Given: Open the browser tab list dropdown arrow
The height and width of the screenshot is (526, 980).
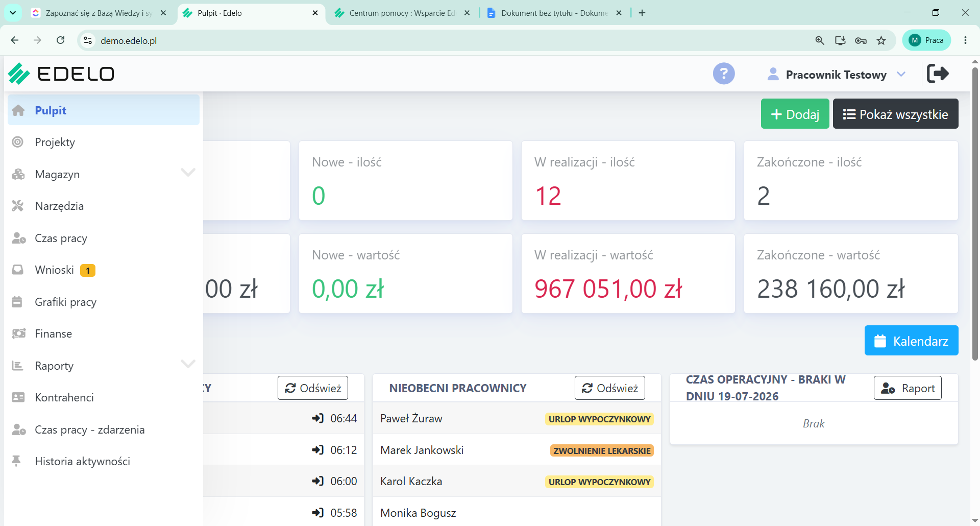Looking at the screenshot, I should tap(13, 13).
